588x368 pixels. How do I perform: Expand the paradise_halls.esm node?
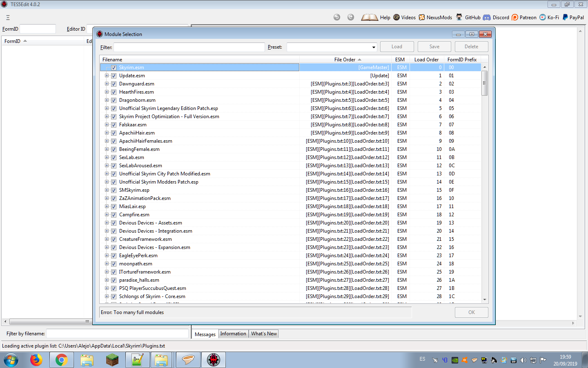107,280
